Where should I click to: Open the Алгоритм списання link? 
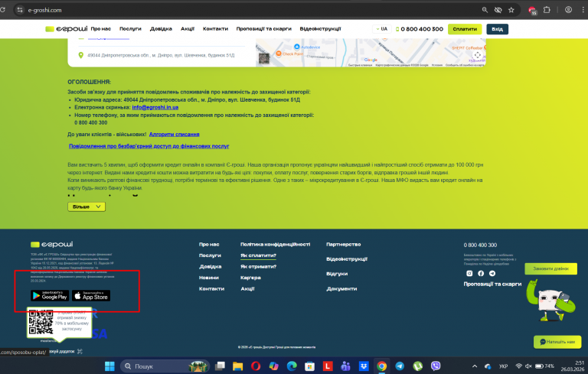pyautogui.click(x=174, y=135)
